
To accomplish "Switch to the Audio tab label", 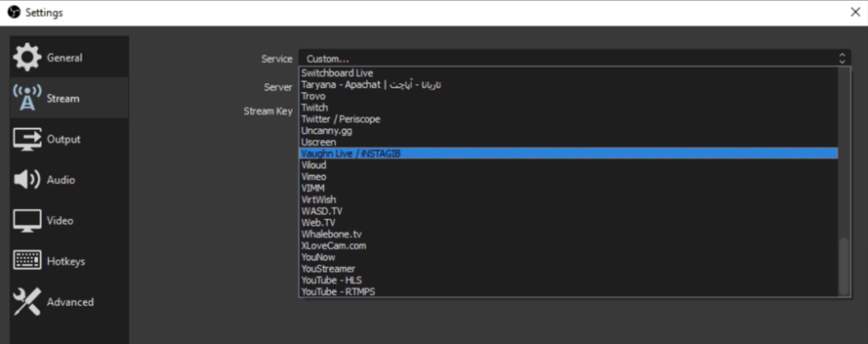I will coord(61,180).
